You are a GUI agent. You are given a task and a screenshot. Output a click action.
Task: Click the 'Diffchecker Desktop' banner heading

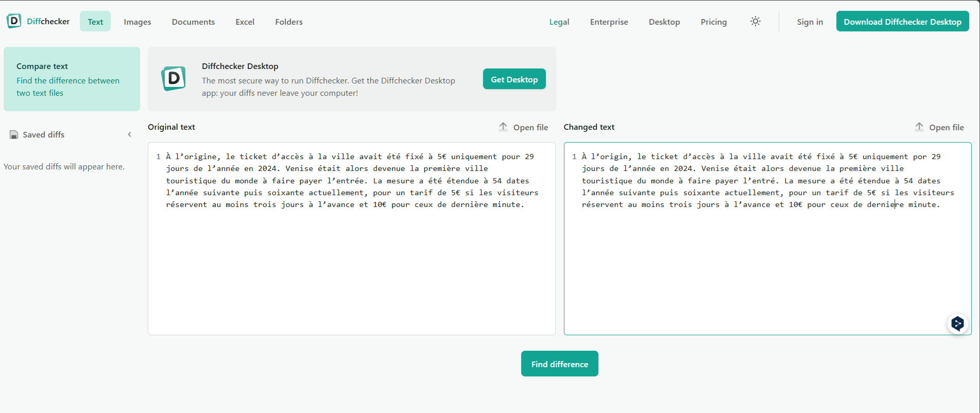(x=240, y=66)
